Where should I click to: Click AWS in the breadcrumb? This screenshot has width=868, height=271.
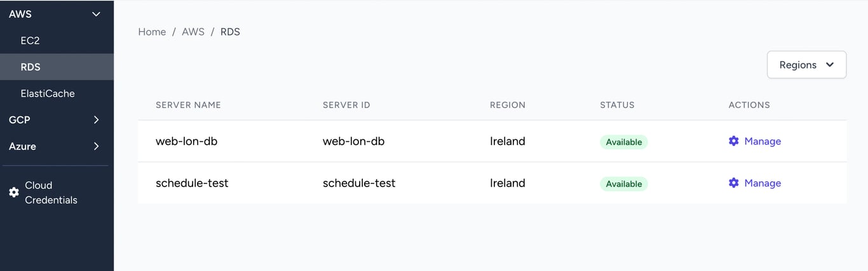pyautogui.click(x=193, y=32)
